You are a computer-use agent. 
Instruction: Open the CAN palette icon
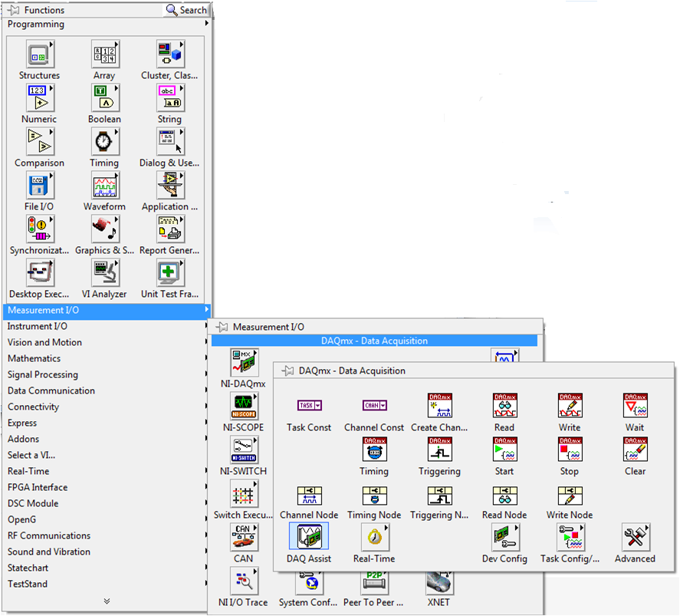244,538
